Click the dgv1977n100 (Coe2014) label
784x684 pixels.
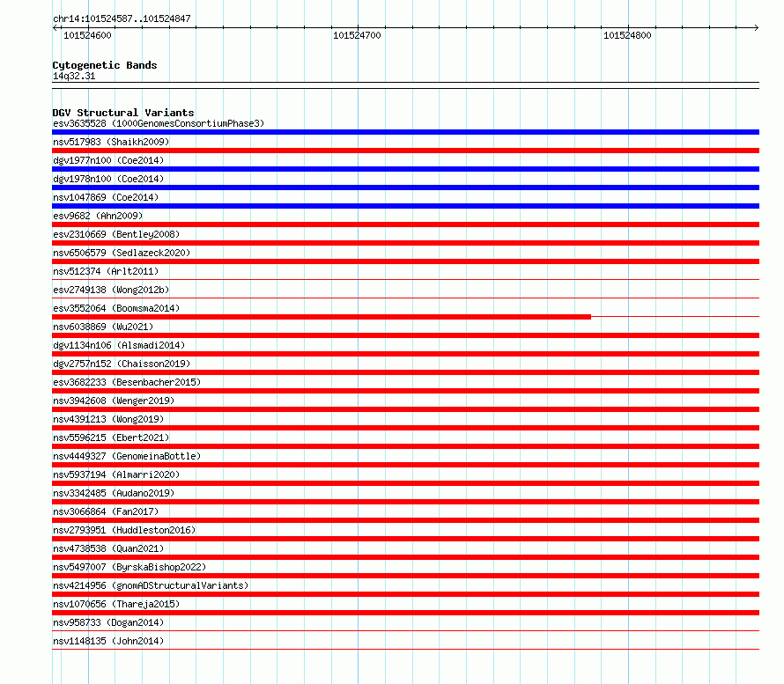tap(108, 160)
